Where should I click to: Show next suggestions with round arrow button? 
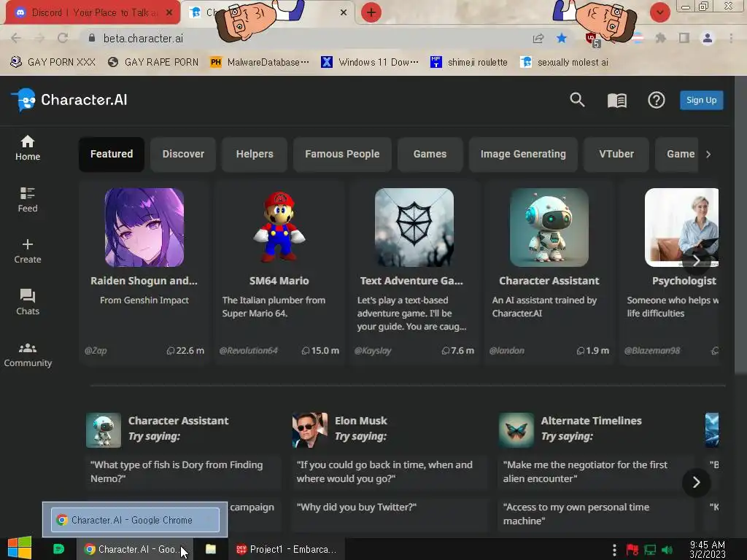(x=696, y=483)
